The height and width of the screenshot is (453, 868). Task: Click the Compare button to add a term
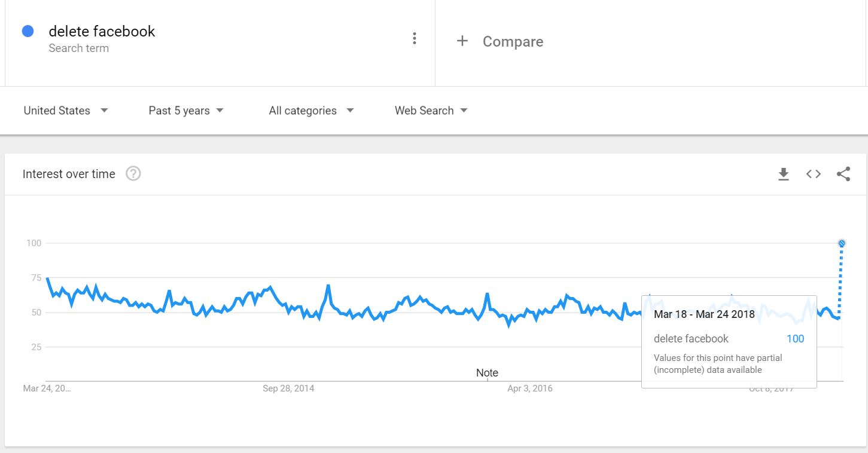point(512,42)
